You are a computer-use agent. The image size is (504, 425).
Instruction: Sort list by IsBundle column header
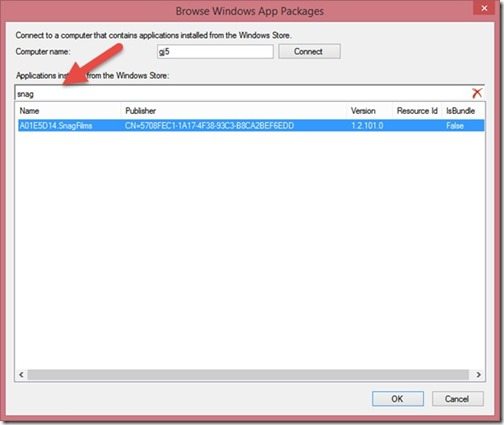(460, 111)
